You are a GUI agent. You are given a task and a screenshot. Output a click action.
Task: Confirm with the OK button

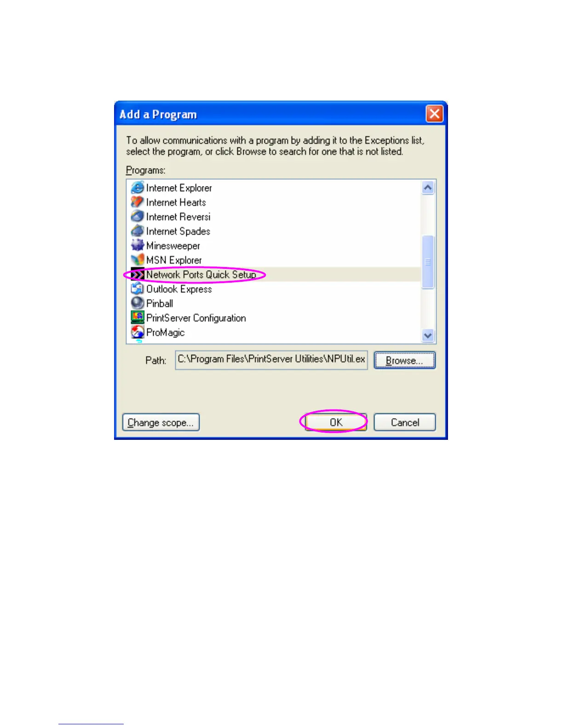pos(336,422)
